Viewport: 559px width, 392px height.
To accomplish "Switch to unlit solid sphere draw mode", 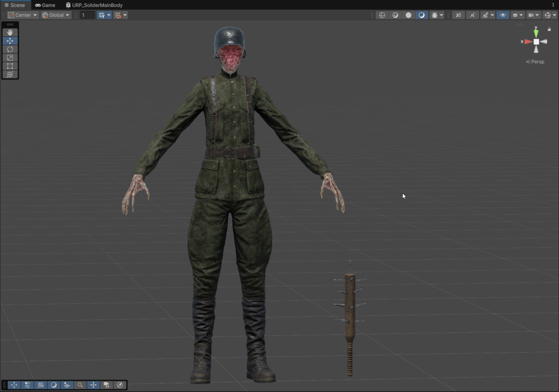I will (x=408, y=15).
